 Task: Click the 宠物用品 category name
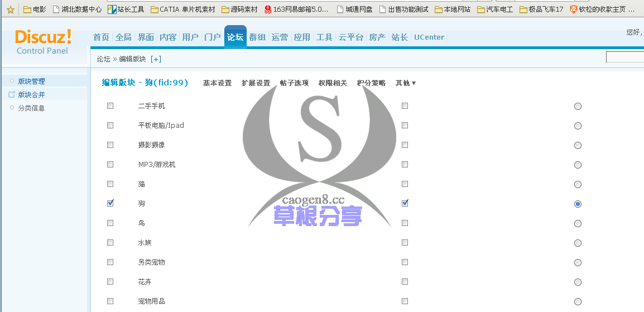(152, 301)
